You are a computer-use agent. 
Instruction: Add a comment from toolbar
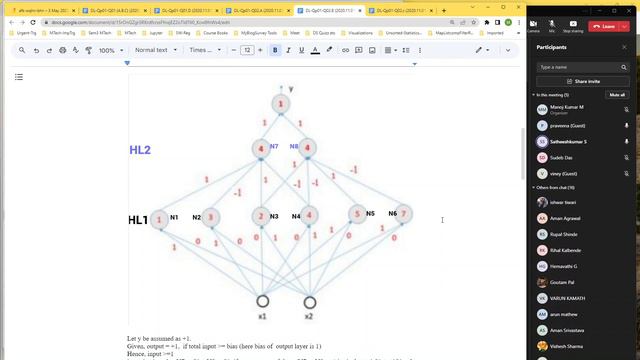click(x=358, y=50)
